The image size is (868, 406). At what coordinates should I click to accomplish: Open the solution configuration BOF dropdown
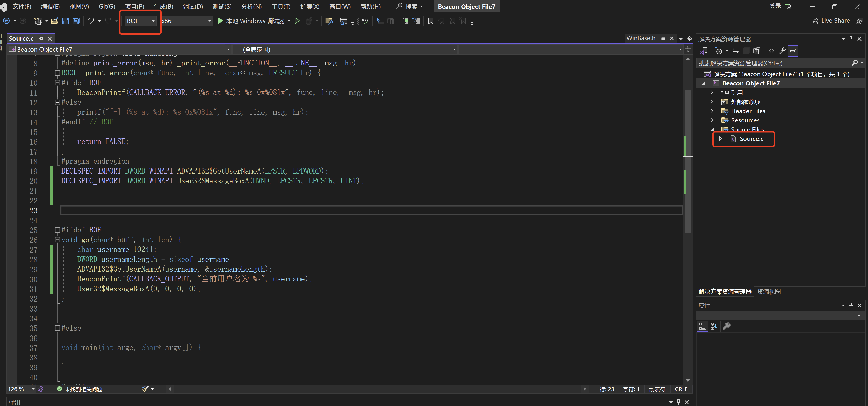click(x=141, y=21)
